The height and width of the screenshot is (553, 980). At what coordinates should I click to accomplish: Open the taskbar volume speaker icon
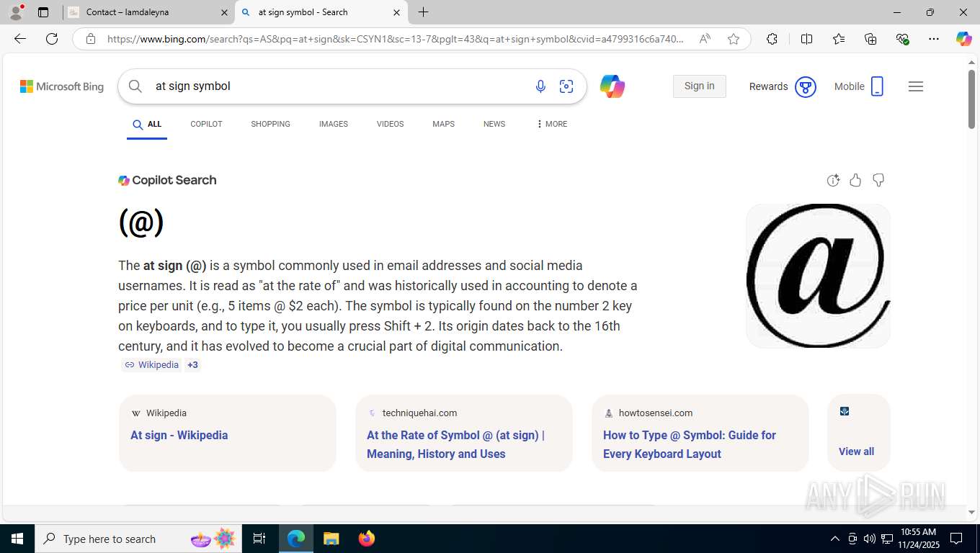870,539
